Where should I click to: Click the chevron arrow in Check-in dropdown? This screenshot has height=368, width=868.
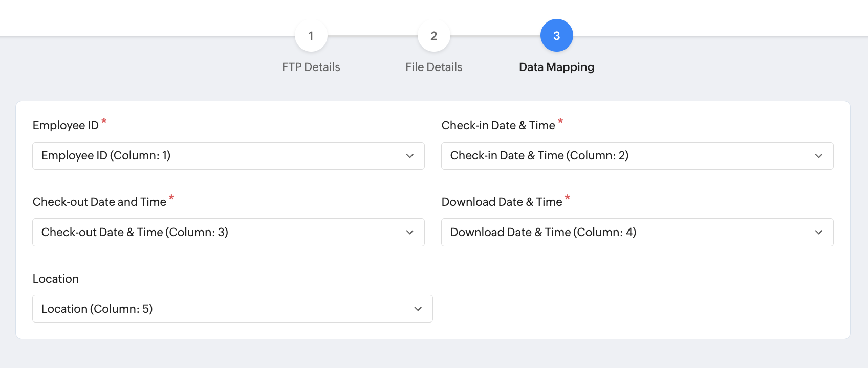[818, 156]
